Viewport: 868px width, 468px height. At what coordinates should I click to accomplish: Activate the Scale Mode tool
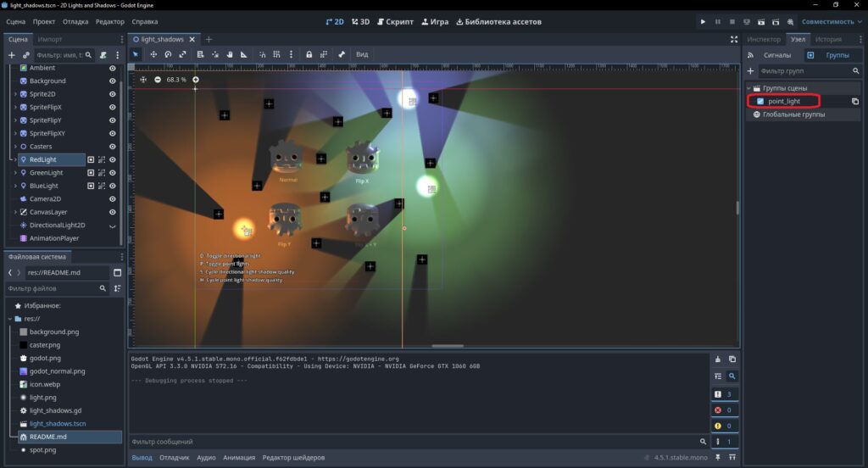[x=183, y=54]
